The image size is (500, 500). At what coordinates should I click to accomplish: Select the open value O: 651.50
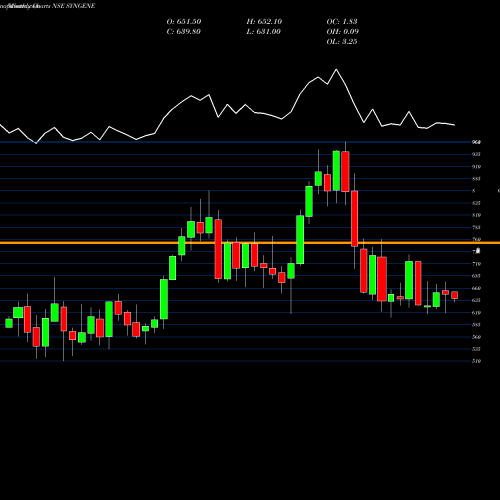pyautogui.click(x=184, y=22)
